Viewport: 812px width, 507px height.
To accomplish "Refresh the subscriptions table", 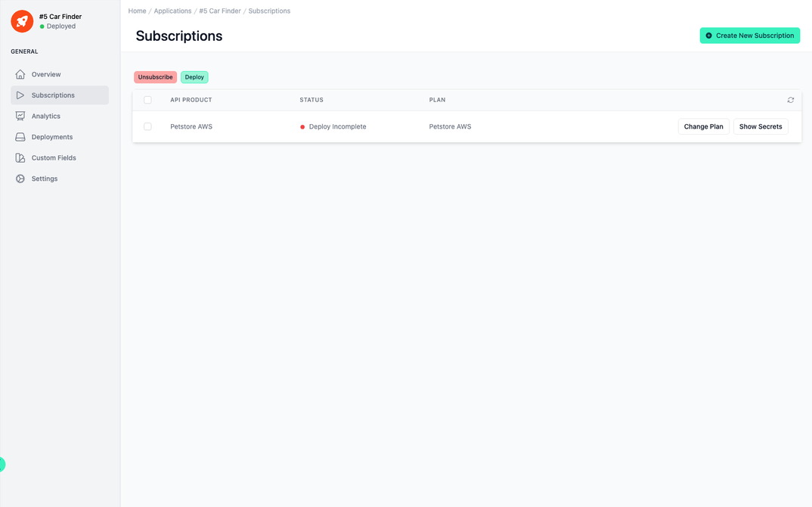I will 790,99.
